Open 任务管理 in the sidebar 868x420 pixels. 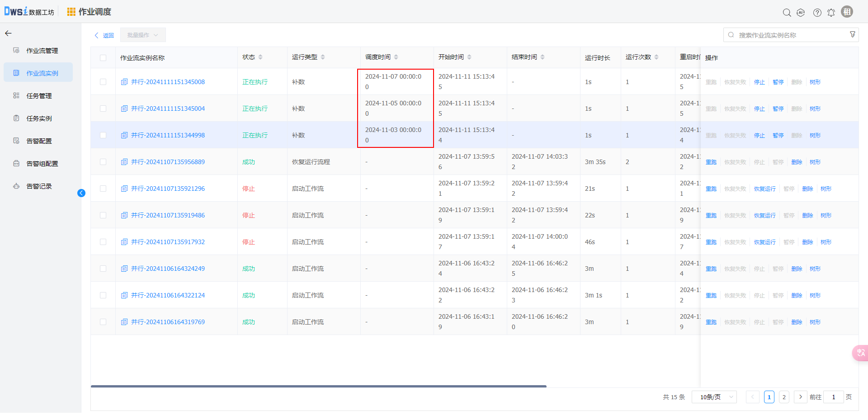coord(39,96)
